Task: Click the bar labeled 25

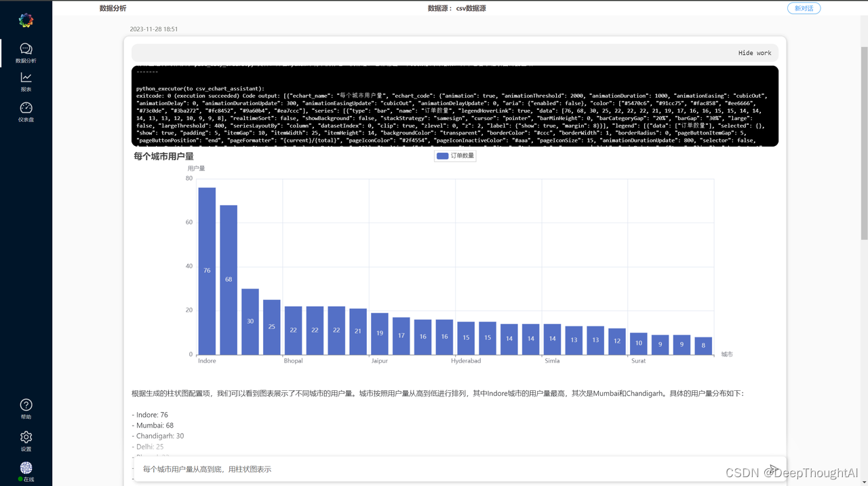Action: [272, 326]
